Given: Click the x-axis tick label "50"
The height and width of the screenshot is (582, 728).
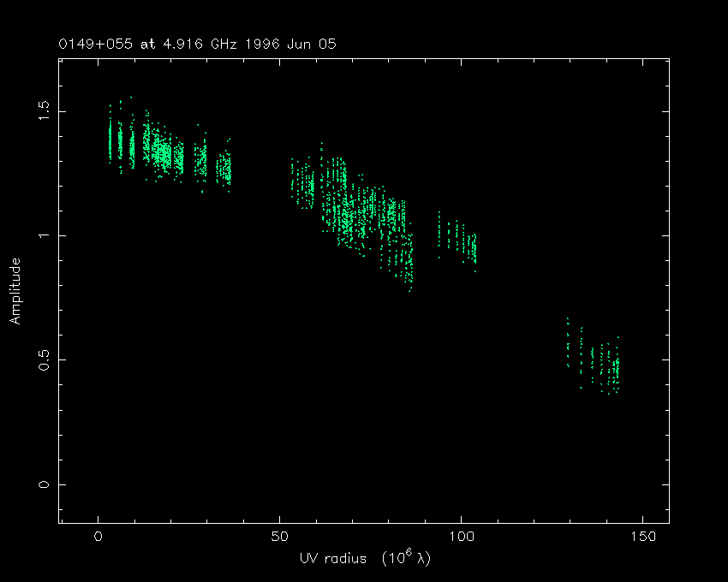Looking at the screenshot, I should tap(279, 537).
